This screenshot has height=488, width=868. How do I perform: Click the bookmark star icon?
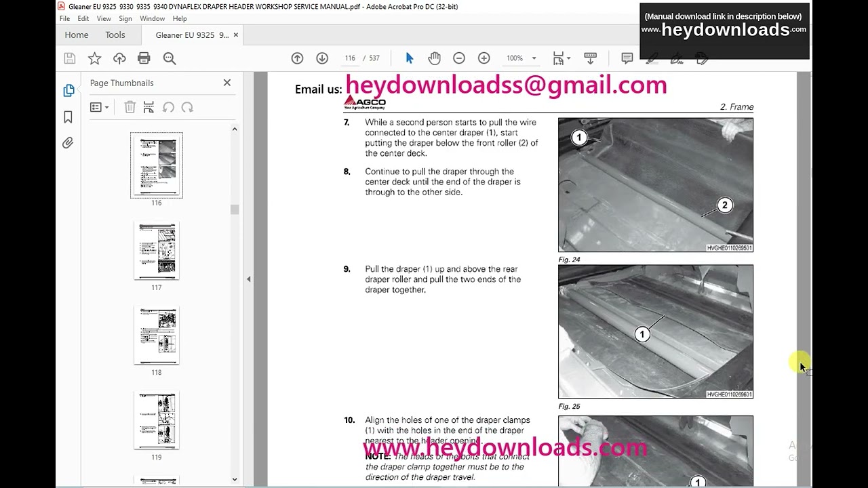click(94, 58)
